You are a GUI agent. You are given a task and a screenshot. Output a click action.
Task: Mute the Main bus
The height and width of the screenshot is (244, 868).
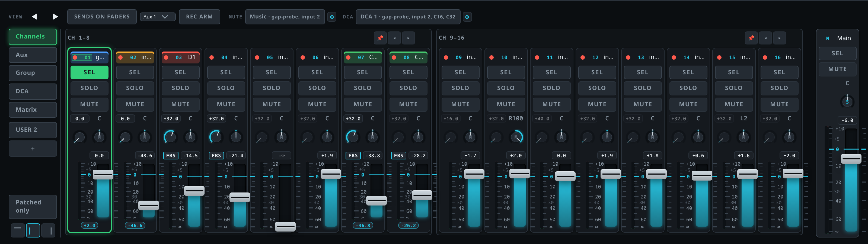point(837,69)
